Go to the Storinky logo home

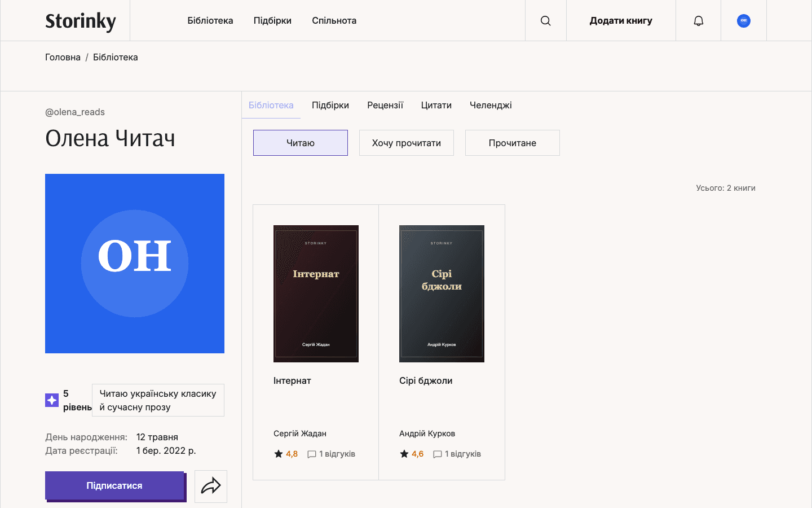pyautogui.click(x=81, y=21)
